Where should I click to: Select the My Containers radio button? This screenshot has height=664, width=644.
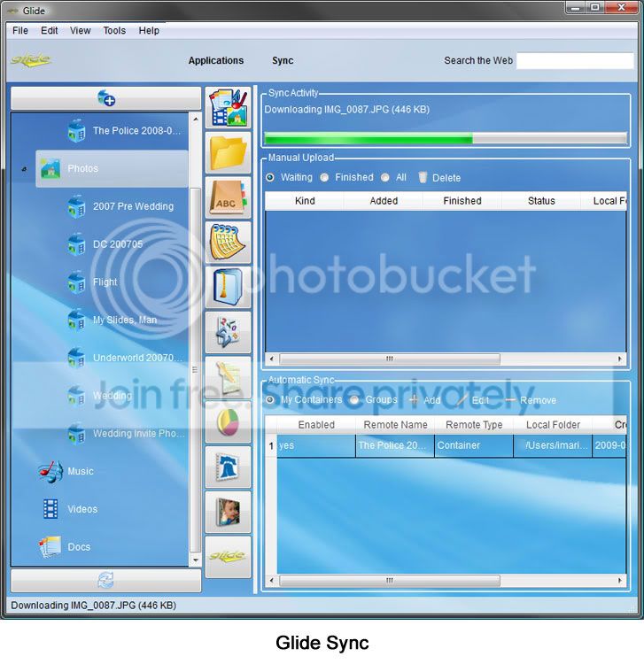coord(270,400)
